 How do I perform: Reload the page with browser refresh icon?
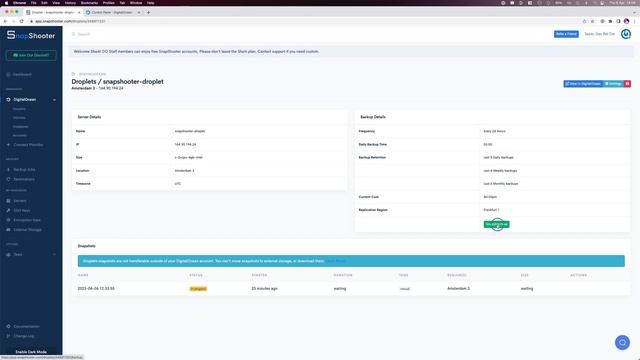pos(22,21)
